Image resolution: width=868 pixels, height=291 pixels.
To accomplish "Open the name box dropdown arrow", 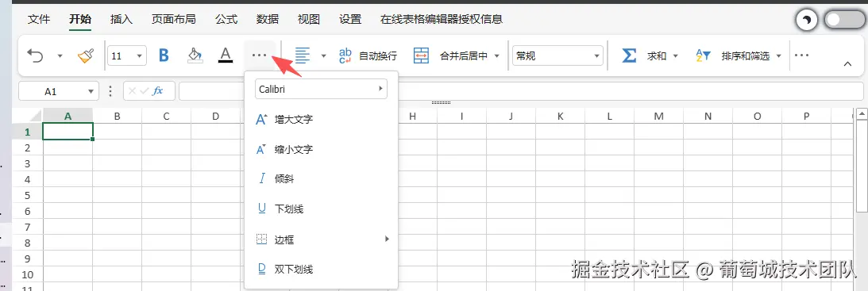I will click(x=91, y=91).
